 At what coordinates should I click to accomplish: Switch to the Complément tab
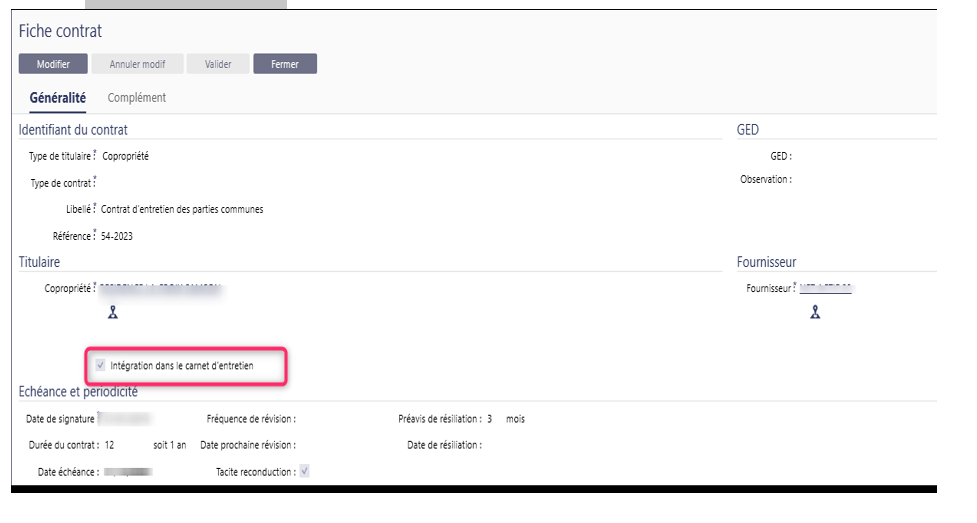136,98
